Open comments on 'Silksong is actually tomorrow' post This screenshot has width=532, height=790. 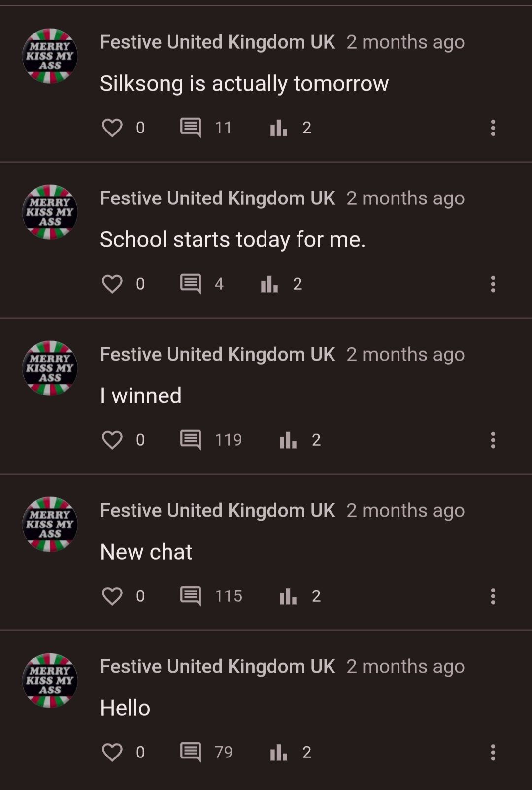pos(191,128)
